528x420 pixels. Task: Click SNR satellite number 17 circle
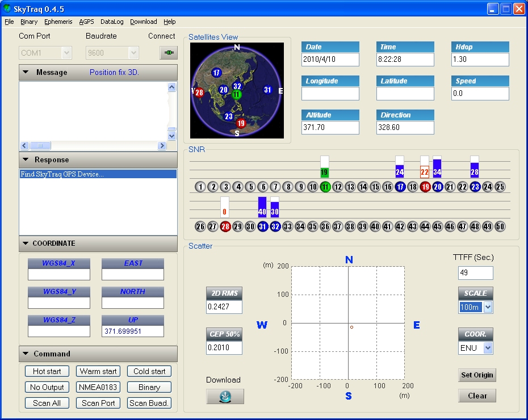[400, 187]
